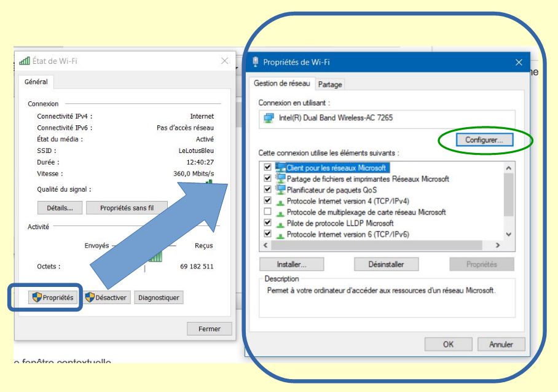Select the Protocole Internet version 6 icon

point(280,235)
